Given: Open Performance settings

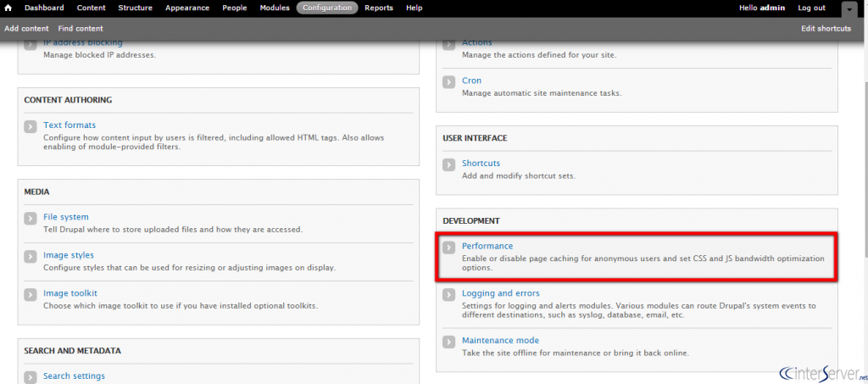Looking at the screenshot, I should pos(487,246).
